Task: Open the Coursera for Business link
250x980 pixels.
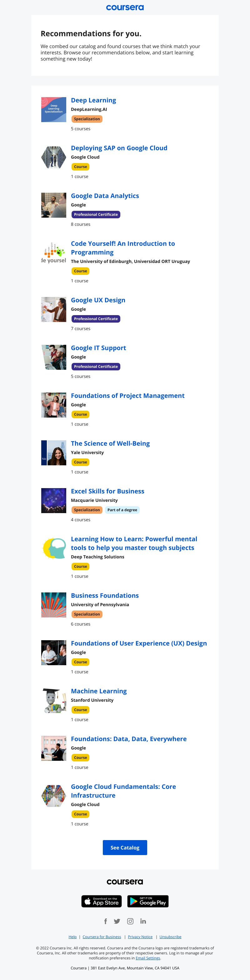Action: click(x=102, y=937)
